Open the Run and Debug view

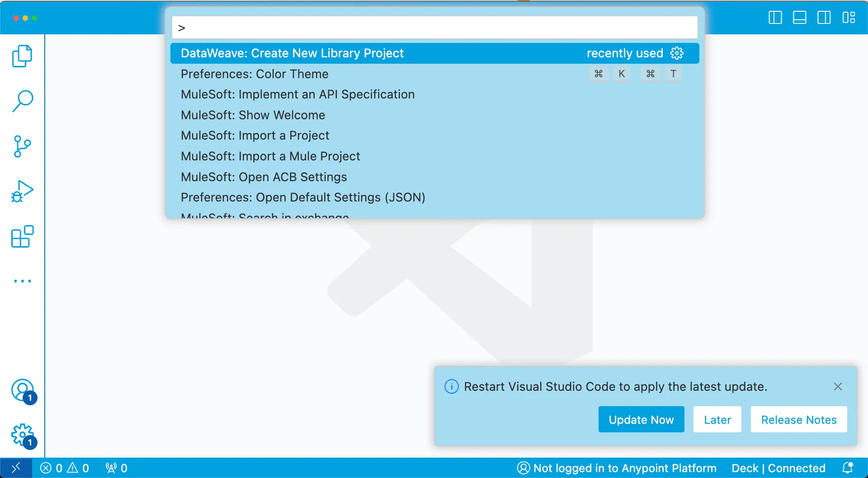coord(22,191)
